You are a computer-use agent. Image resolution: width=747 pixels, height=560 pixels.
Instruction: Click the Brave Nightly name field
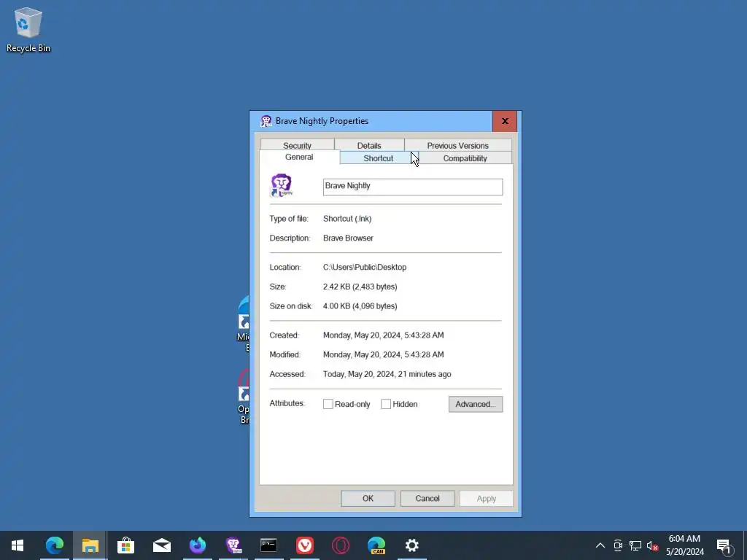413,187
